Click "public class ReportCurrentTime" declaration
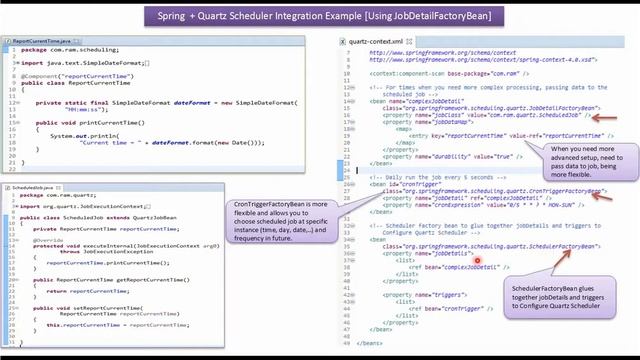The image size is (640, 360). click(76, 83)
